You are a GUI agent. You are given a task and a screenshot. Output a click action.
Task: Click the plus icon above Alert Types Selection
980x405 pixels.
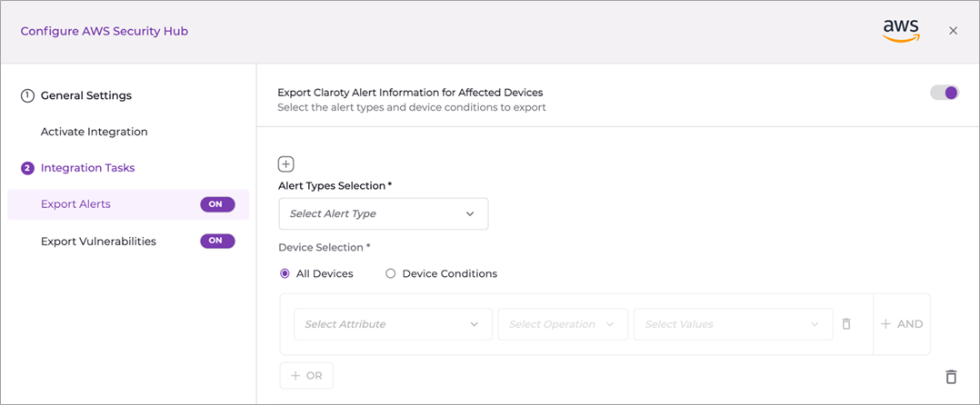point(285,164)
